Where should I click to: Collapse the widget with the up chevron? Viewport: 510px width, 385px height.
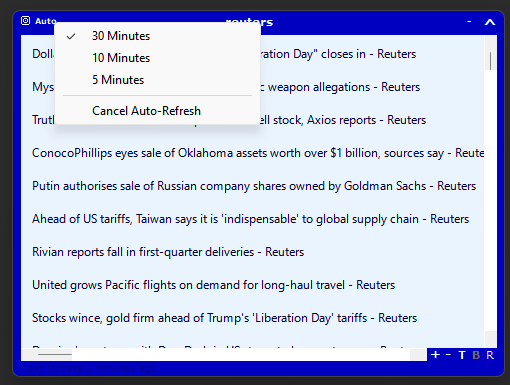(490, 22)
